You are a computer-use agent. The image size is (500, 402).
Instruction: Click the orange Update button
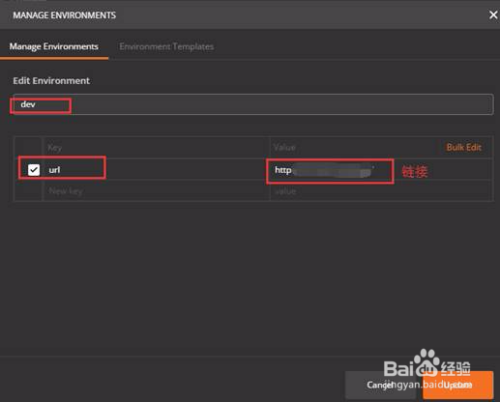[458, 385]
